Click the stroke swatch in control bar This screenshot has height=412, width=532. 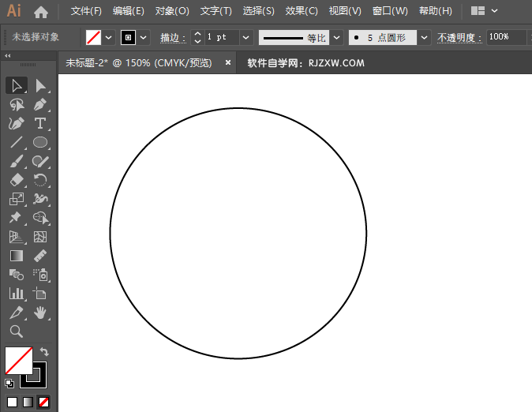(128, 38)
